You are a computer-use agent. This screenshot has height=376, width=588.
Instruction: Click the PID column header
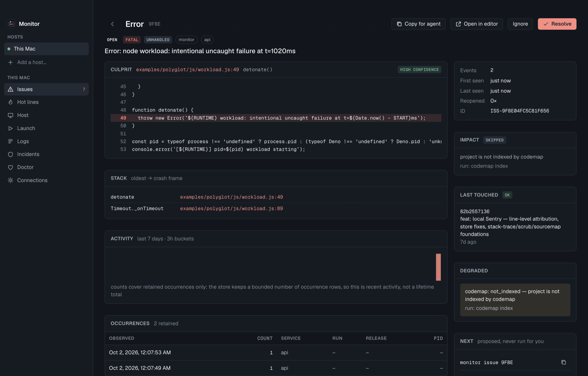(x=438, y=338)
